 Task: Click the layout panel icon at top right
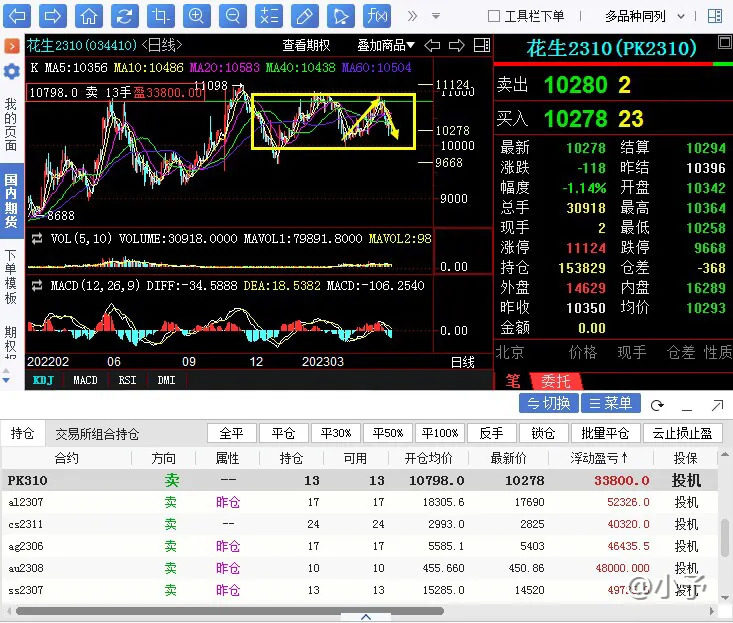click(715, 16)
